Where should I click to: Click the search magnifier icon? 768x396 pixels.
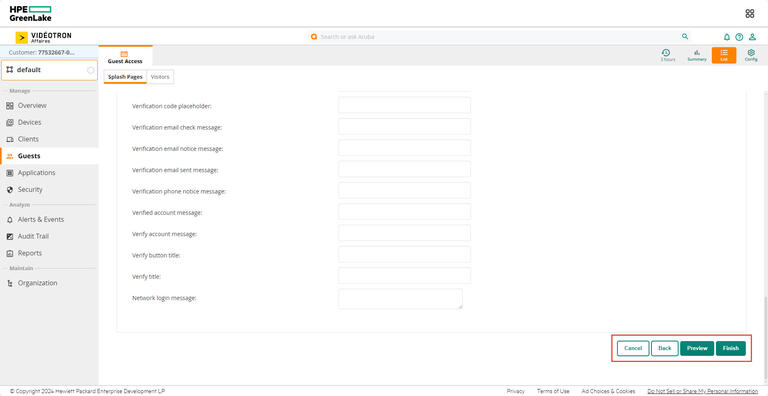pos(685,37)
